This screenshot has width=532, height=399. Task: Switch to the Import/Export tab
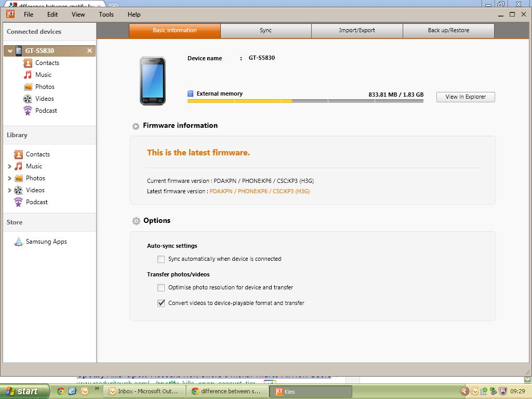point(357,31)
